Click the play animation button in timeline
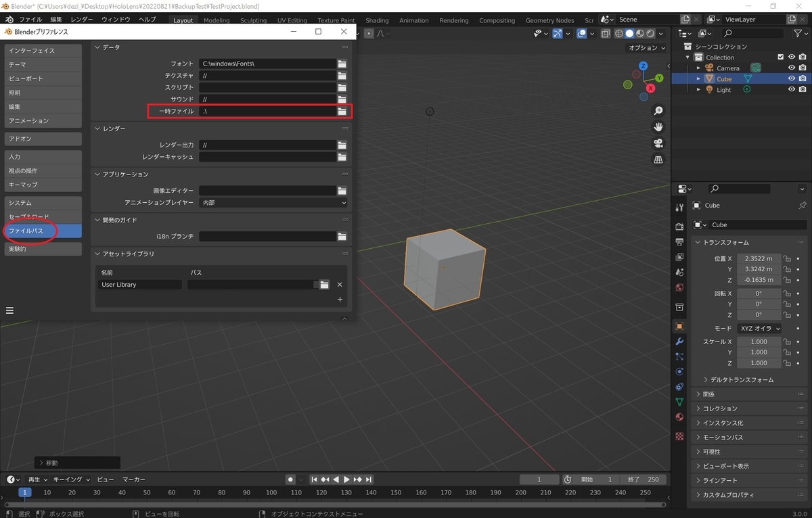The image size is (812, 518). pyautogui.click(x=346, y=479)
